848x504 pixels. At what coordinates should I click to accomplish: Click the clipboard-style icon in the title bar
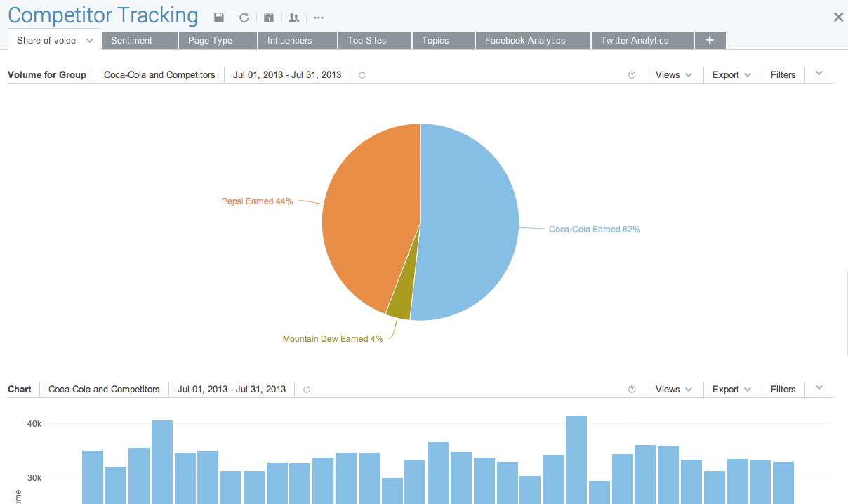(x=269, y=18)
